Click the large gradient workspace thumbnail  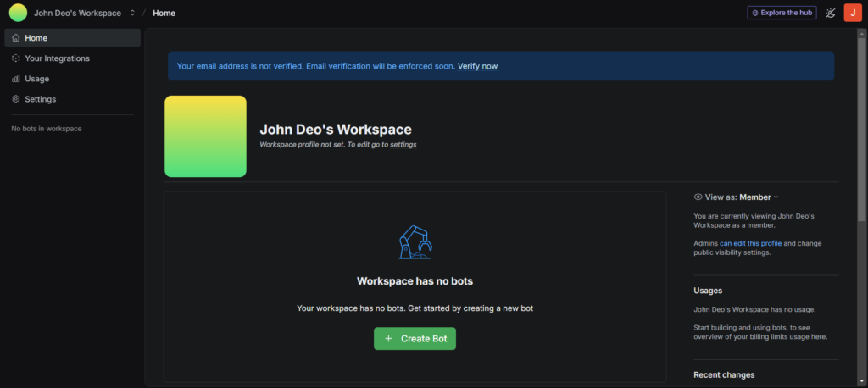[x=205, y=136]
